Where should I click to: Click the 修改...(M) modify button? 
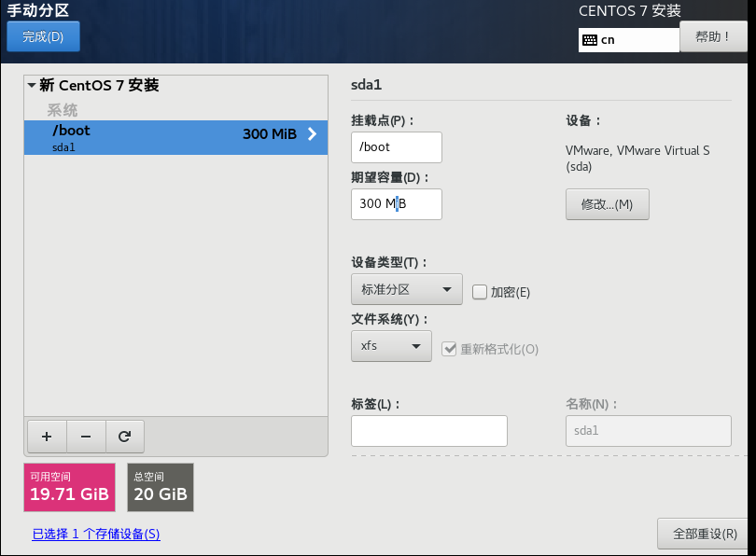point(607,204)
